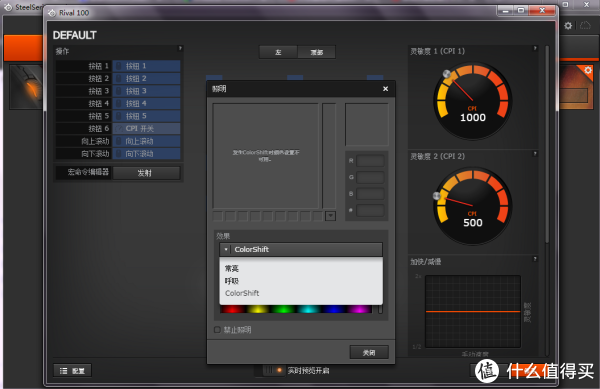Image resolution: width=600 pixels, height=389 pixels.
Task: Open help icon for 灵敏度 1 (CPI 1)
Action: click(535, 49)
